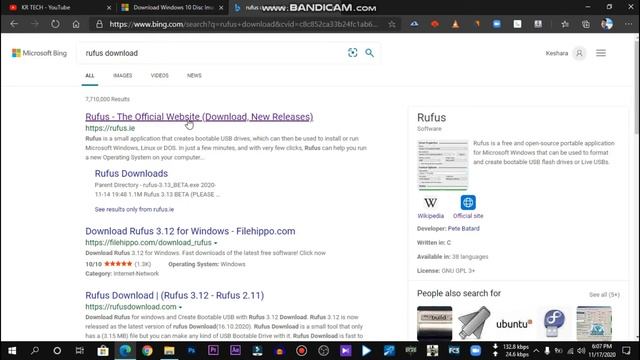The height and width of the screenshot is (360, 640).
Task: Click the Keshara account avatar icon
Action: (579, 53)
